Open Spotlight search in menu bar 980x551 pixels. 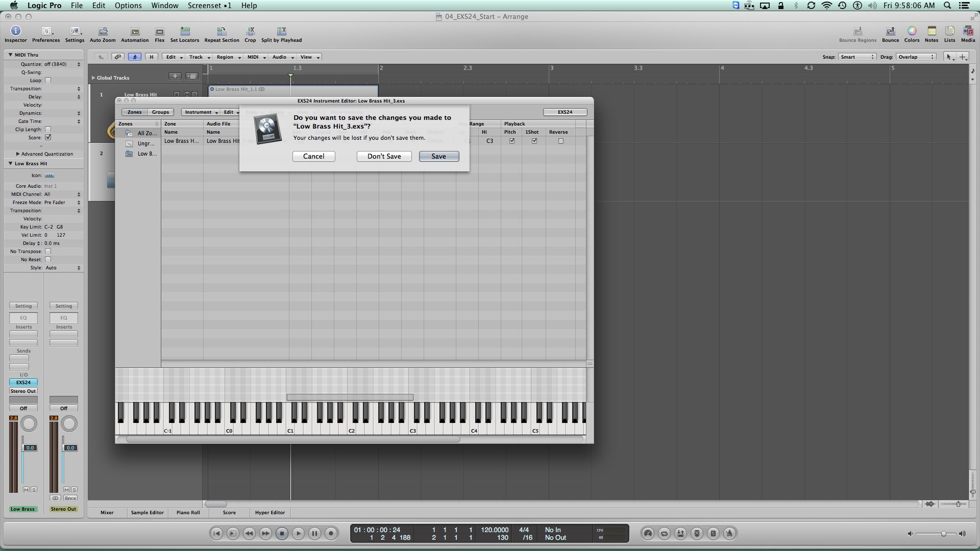[947, 6]
